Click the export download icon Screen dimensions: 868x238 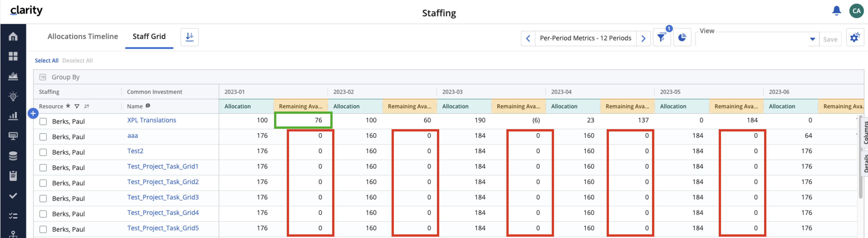[x=189, y=37]
